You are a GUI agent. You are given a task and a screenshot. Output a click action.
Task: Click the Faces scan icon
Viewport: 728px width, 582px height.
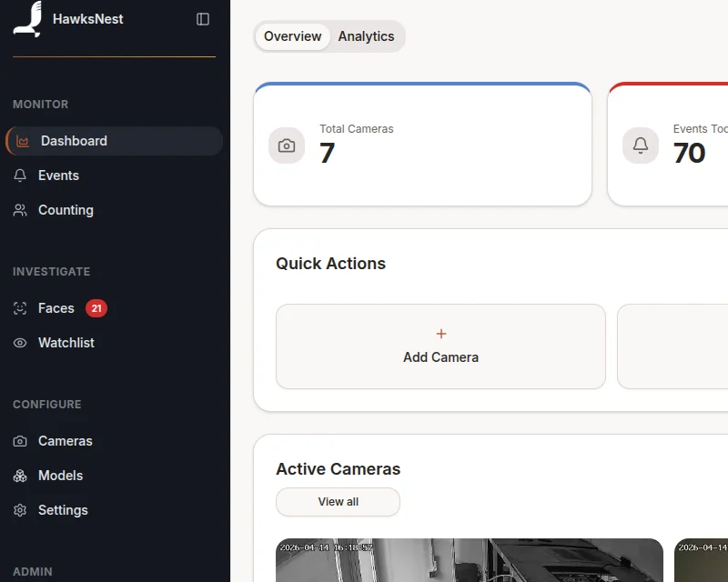[x=20, y=308]
